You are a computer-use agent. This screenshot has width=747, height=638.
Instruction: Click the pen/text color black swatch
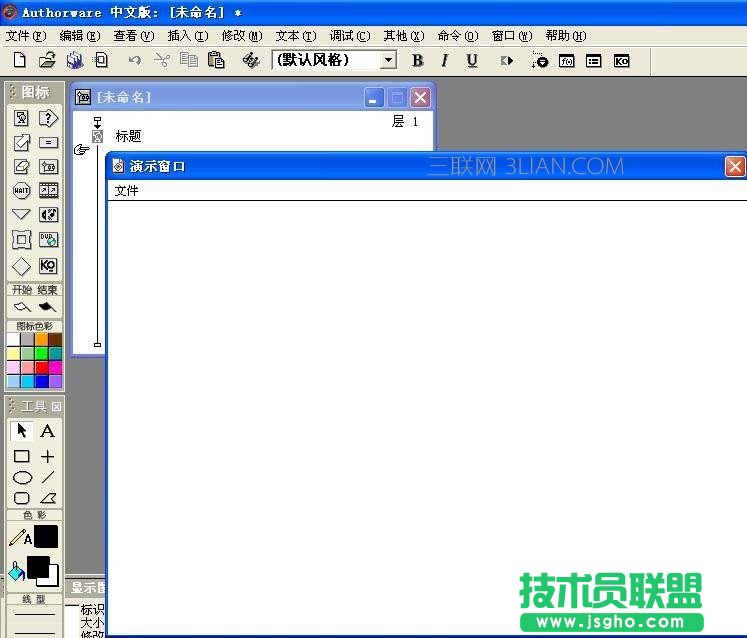pos(46,537)
